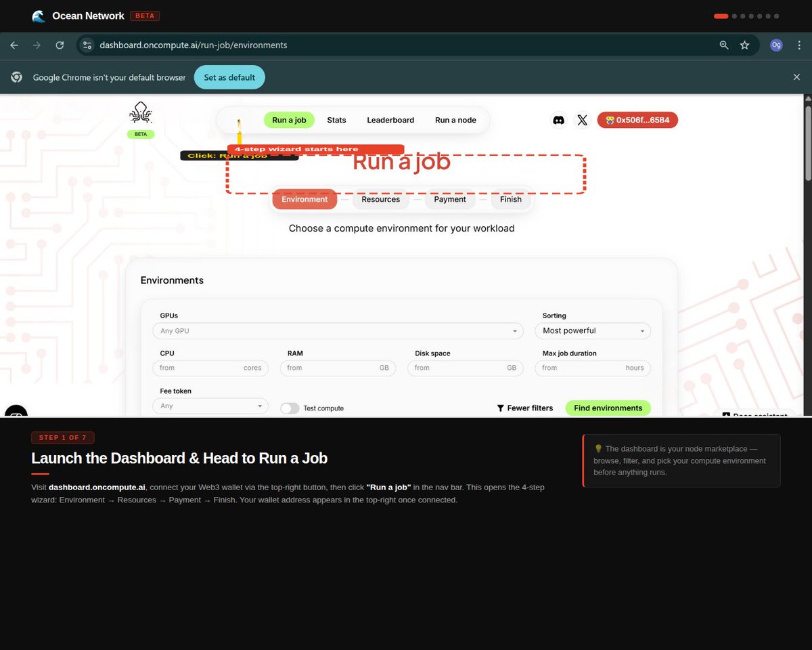Open the wallet button 0x506f...65B4

(637, 120)
